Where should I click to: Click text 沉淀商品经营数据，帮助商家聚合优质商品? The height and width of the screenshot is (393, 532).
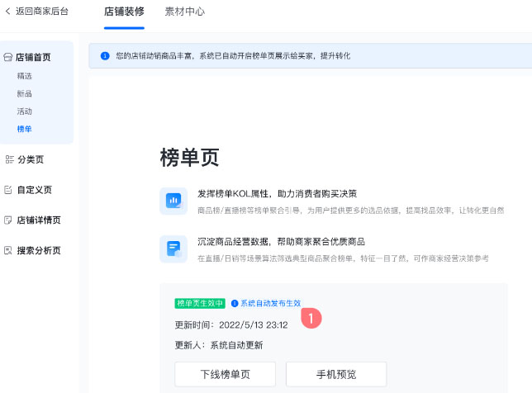(x=281, y=241)
